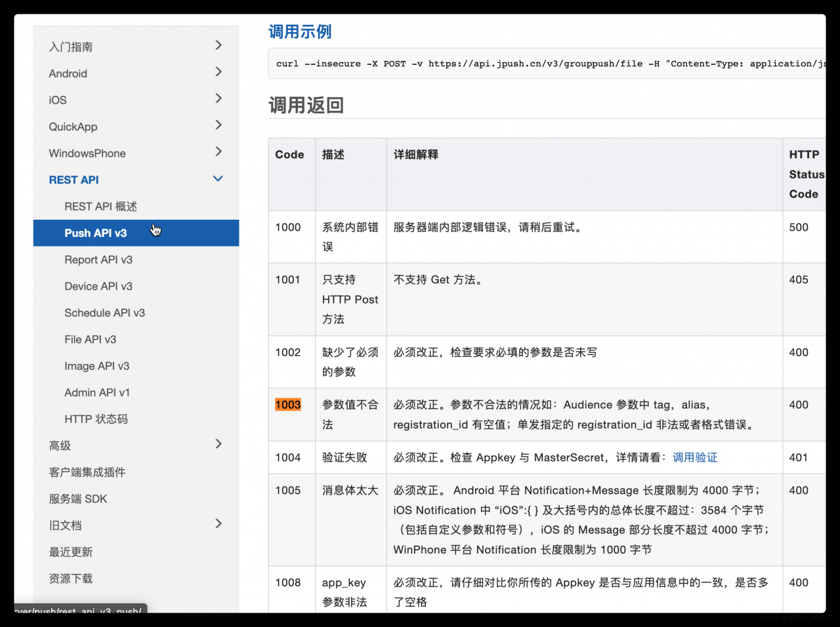Expand the WindowsPhone section chevron
The height and width of the screenshot is (627, 840).
pyautogui.click(x=219, y=152)
